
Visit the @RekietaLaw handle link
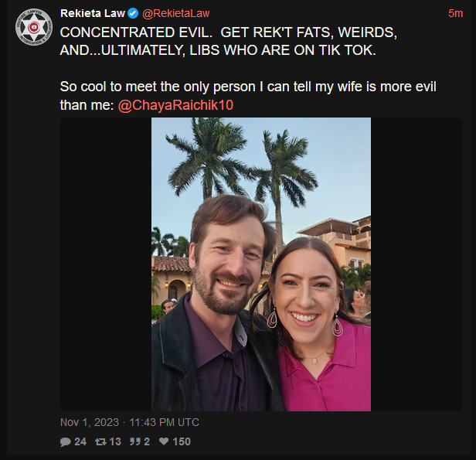click(x=176, y=13)
